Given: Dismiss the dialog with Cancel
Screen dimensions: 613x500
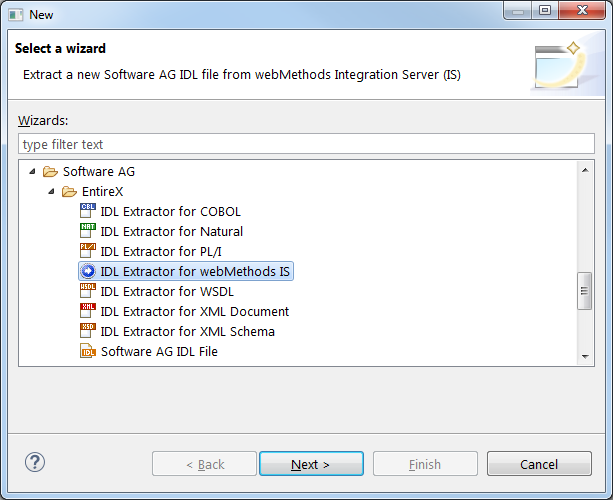Looking at the screenshot, I should tap(539, 464).
